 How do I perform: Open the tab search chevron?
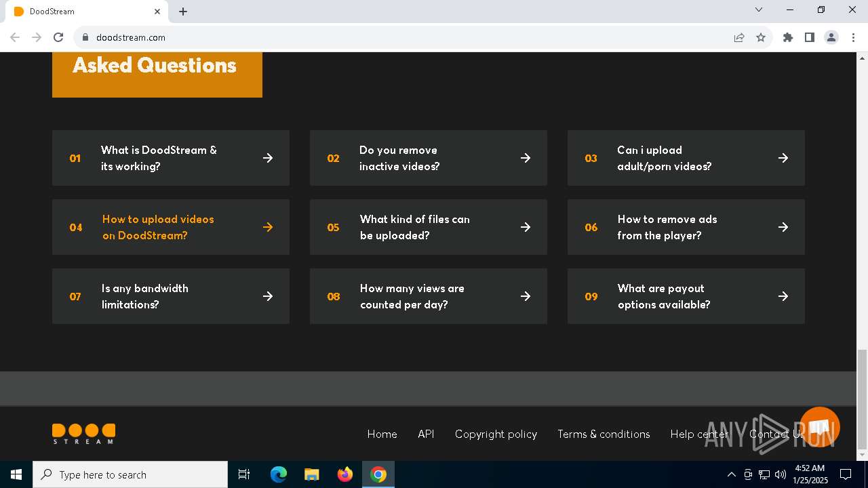tap(759, 10)
